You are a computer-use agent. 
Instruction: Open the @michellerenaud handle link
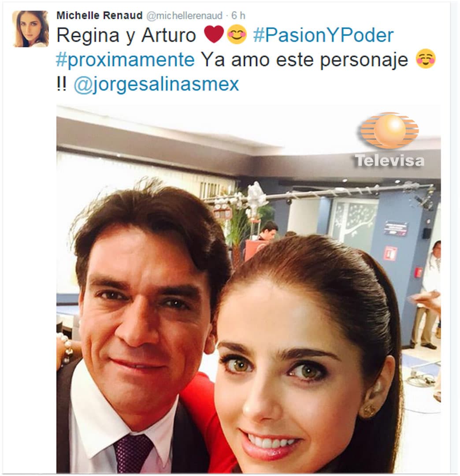(185, 16)
